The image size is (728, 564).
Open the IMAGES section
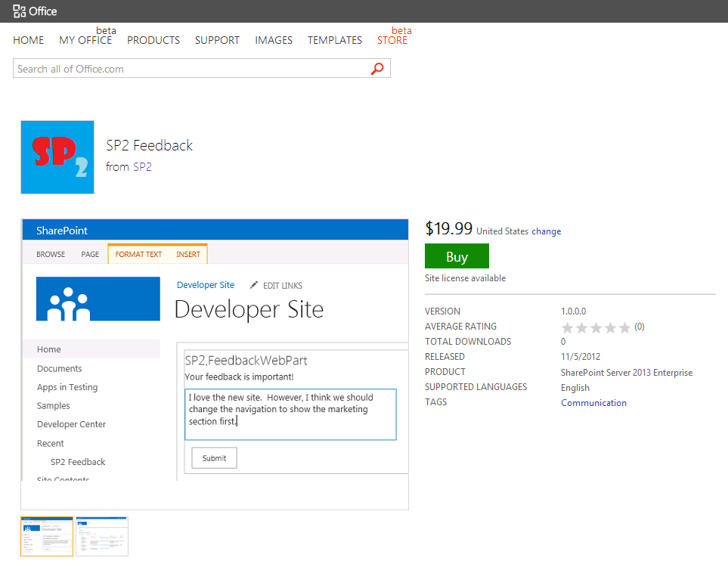tap(274, 40)
